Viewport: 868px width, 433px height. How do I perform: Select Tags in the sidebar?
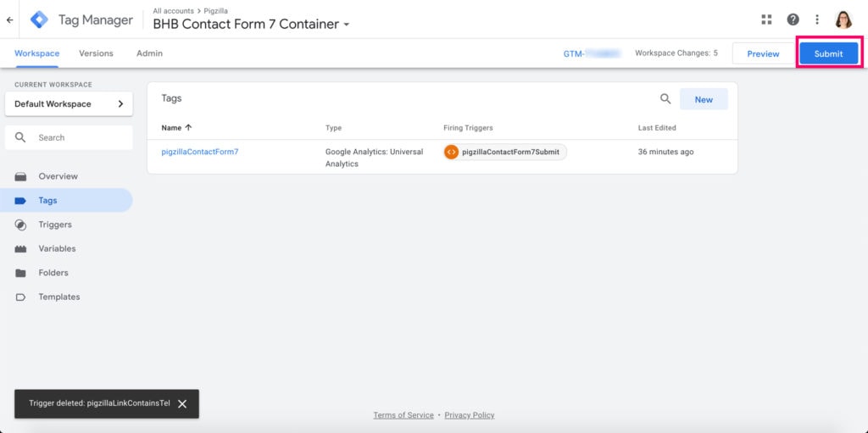coord(66,201)
